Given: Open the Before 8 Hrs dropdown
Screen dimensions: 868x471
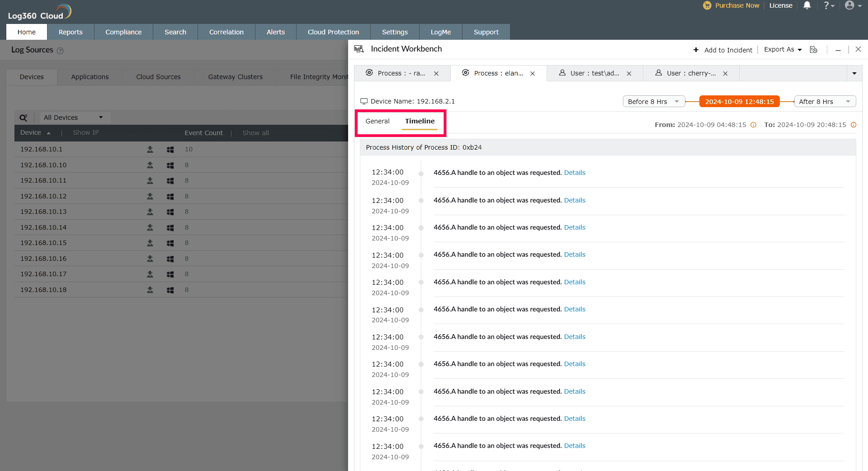Looking at the screenshot, I should coord(653,102).
